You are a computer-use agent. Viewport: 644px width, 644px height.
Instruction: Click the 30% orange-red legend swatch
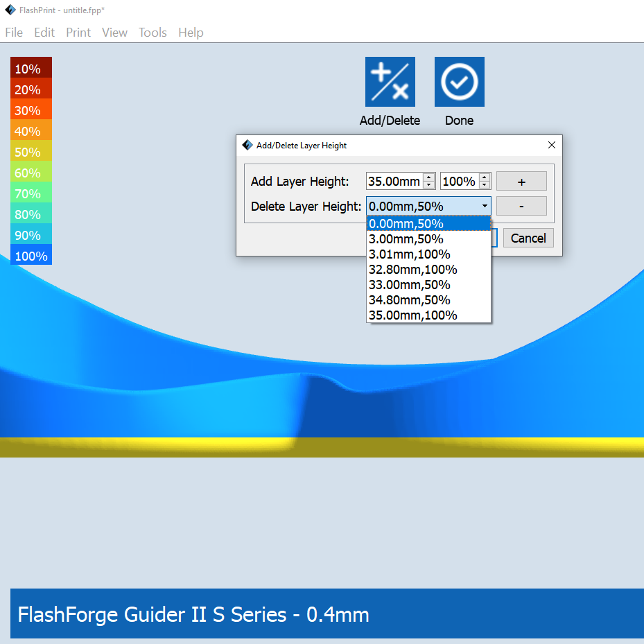(31, 109)
